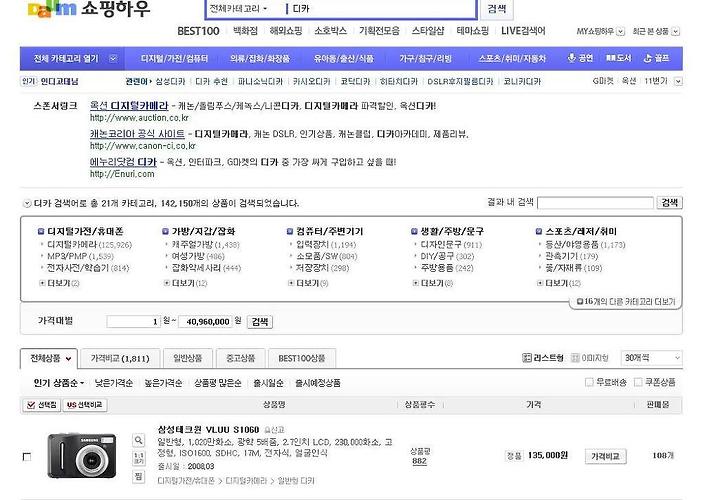Expand 더보기(9) under 컴퓨터/주변기기
Screen dimensions: 720x500
point(308,283)
